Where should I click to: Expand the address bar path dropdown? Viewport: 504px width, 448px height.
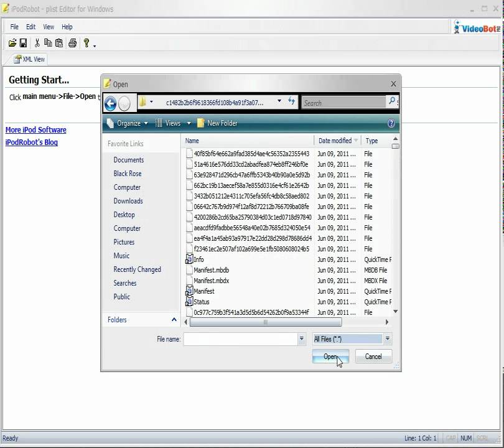(x=279, y=101)
